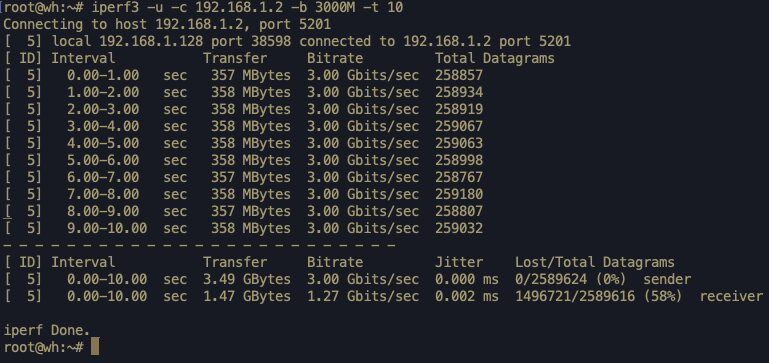Click interval 2.00-3.00 value

[103, 109]
